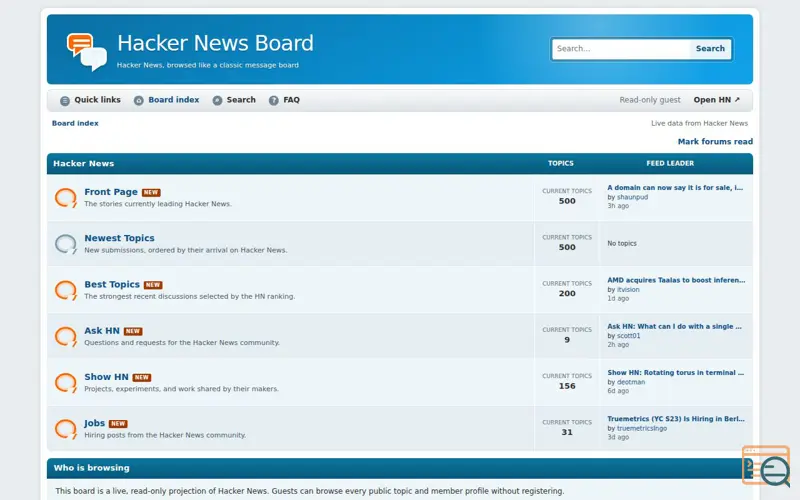View profile of user scott01
This screenshot has height=500, width=800.
click(629, 336)
